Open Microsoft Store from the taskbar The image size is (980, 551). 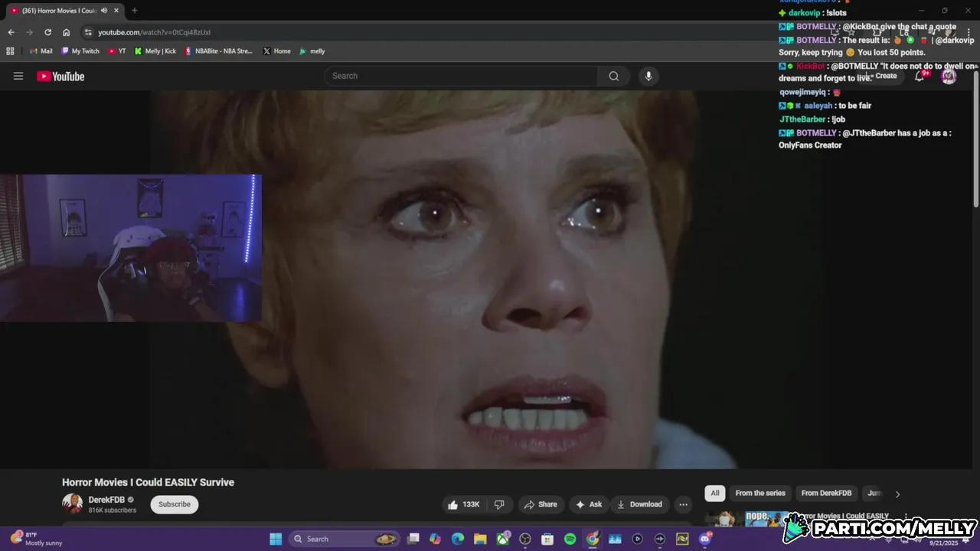pyautogui.click(x=547, y=539)
